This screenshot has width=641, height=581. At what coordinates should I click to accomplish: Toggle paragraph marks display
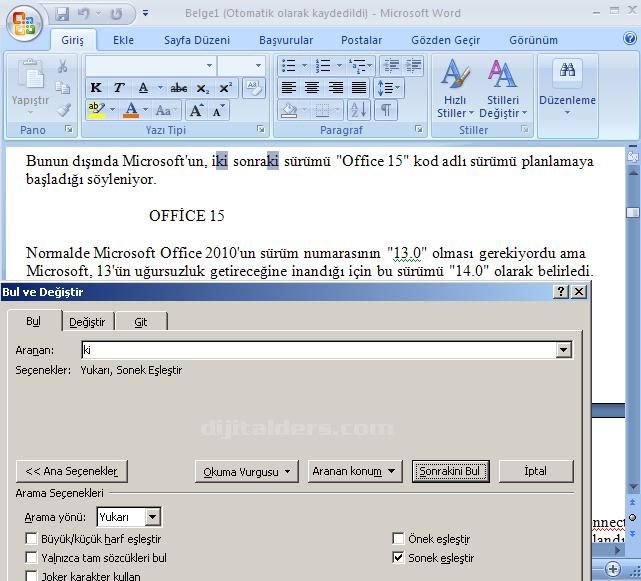click(385, 110)
